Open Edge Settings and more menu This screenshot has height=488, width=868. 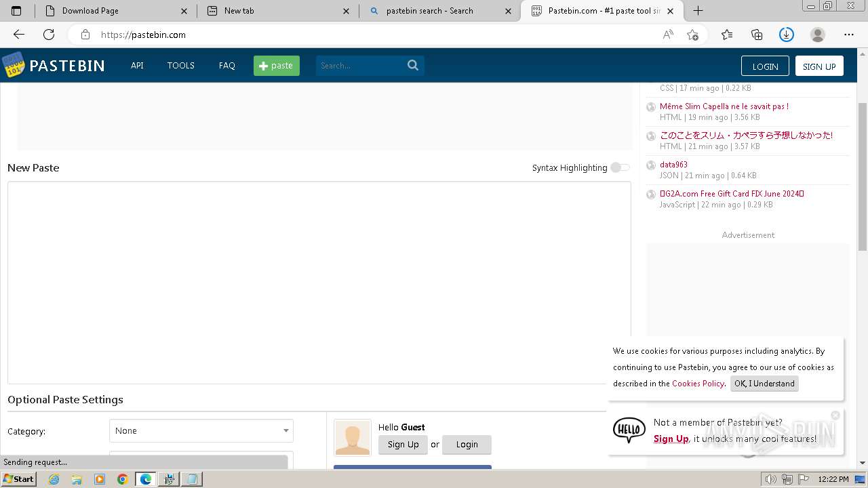point(849,35)
